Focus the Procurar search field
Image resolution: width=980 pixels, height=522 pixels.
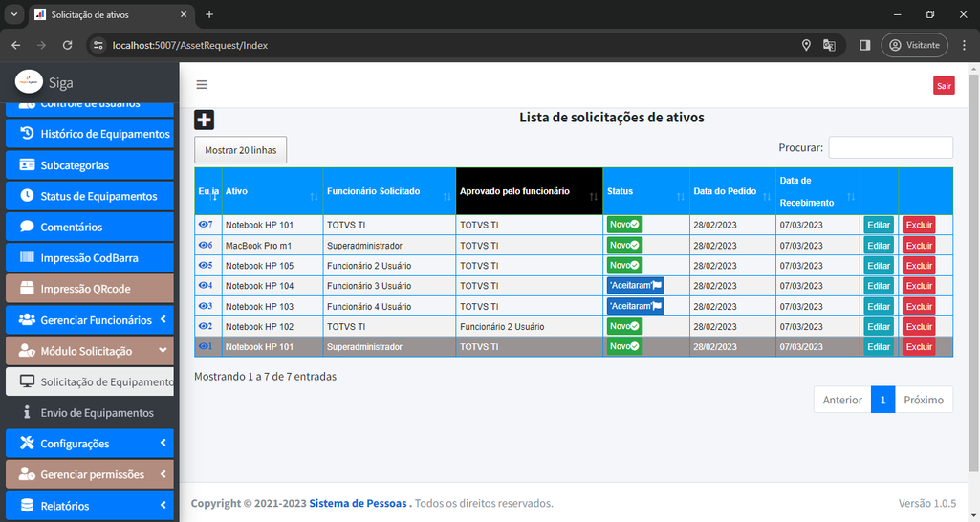coord(891,147)
